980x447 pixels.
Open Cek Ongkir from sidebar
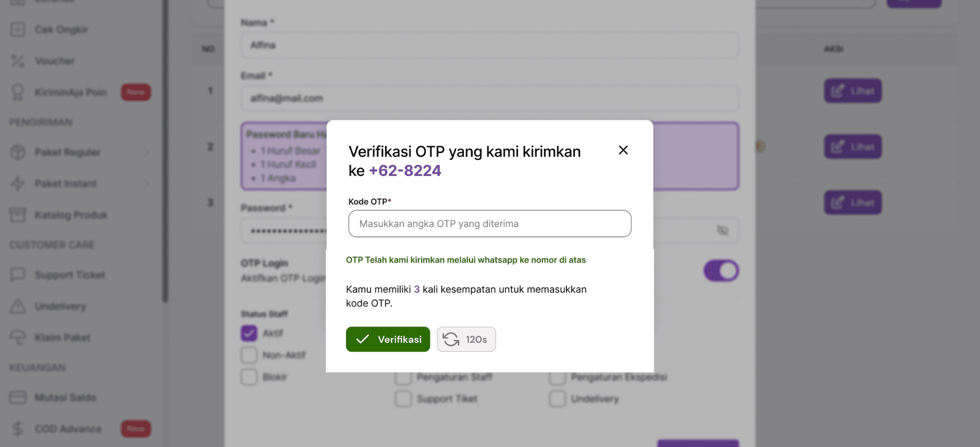[61, 30]
